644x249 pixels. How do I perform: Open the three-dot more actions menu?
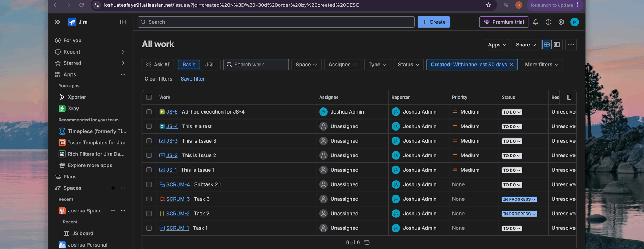[x=571, y=45]
